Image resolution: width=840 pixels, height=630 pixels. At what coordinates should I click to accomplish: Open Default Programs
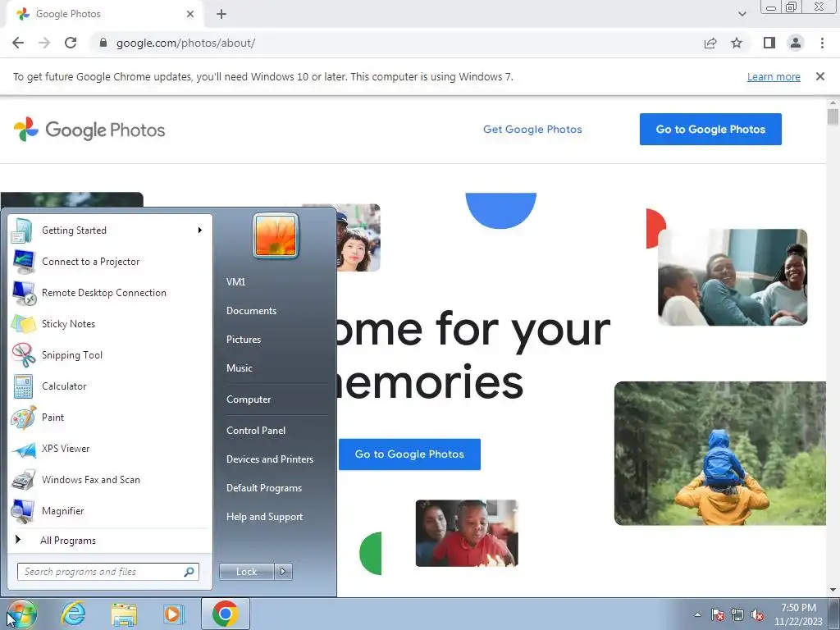264,488
